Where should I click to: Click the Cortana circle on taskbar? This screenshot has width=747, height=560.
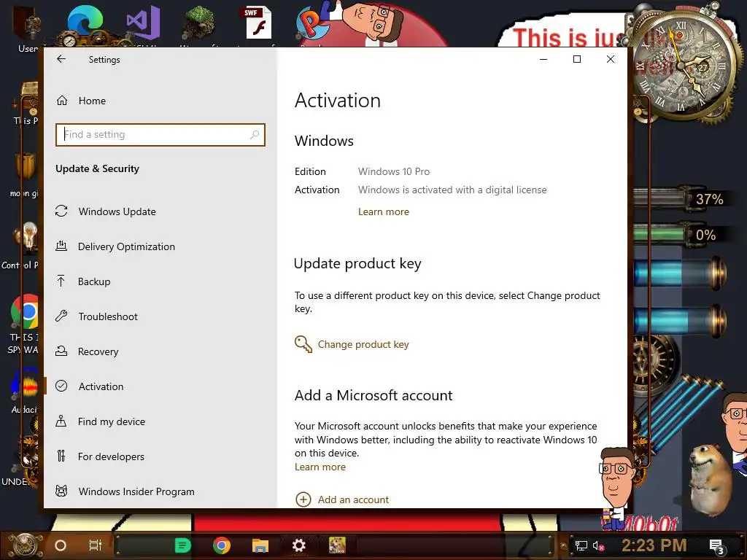[61, 545]
